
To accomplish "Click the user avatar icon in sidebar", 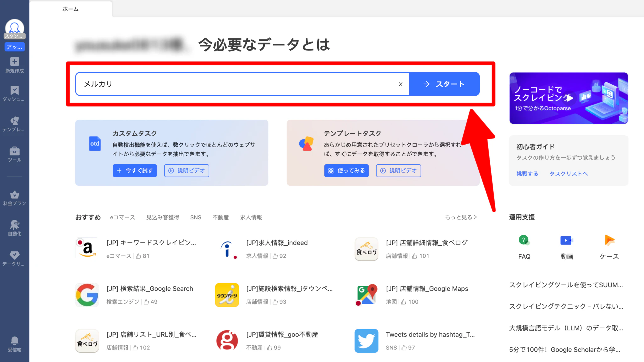I will point(14,28).
